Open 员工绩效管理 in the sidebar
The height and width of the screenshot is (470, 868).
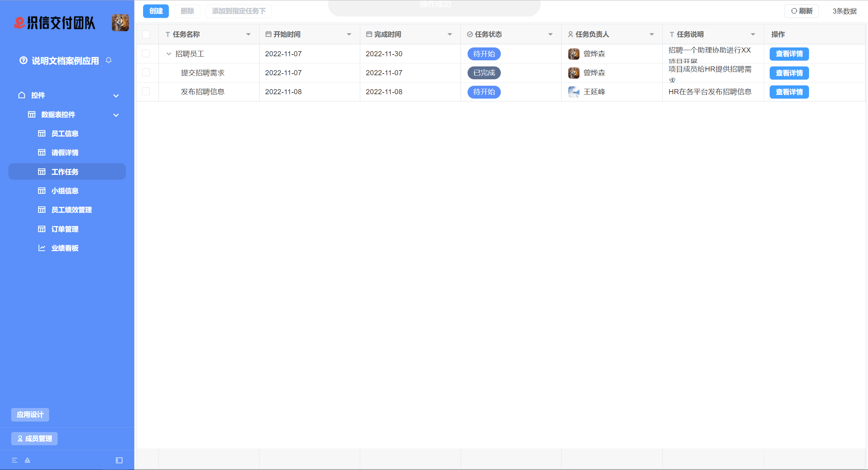coord(71,210)
